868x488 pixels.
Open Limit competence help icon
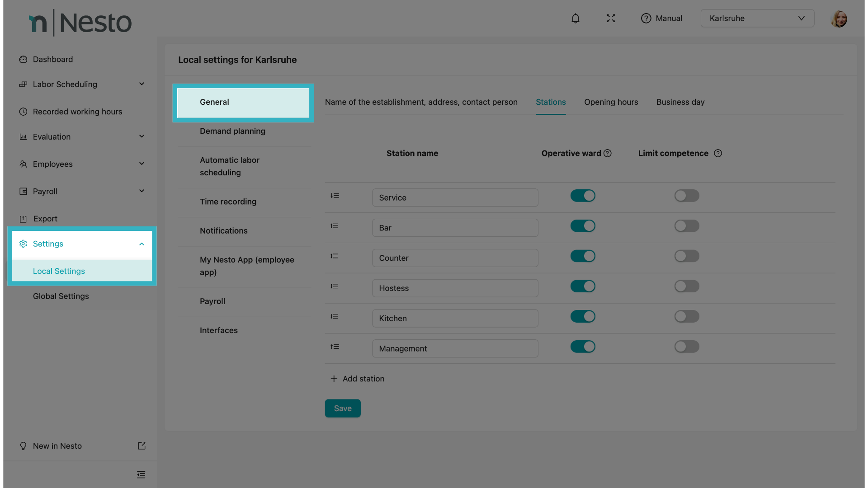pyautogui.click(x=718, y=154)
